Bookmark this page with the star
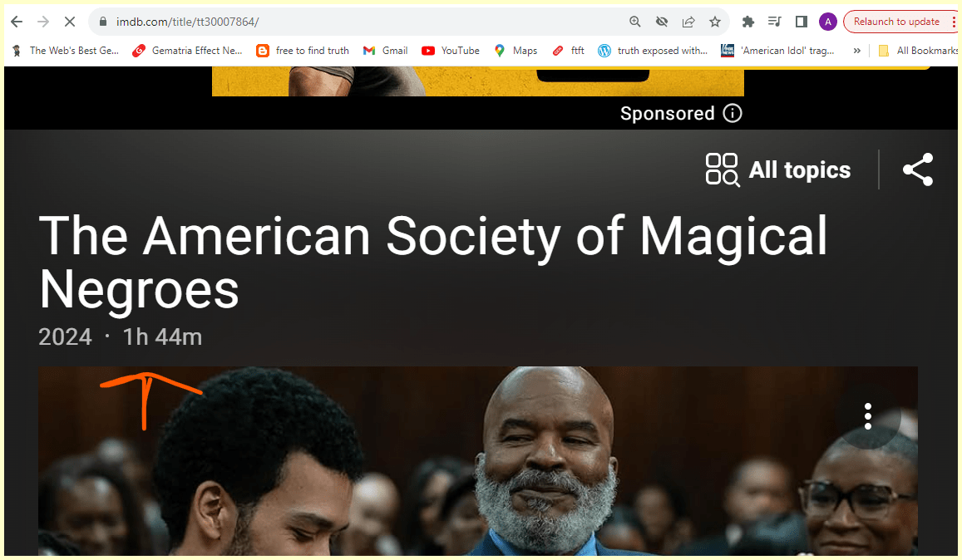Viewport: 962px width, 560px height. point(715,22)
